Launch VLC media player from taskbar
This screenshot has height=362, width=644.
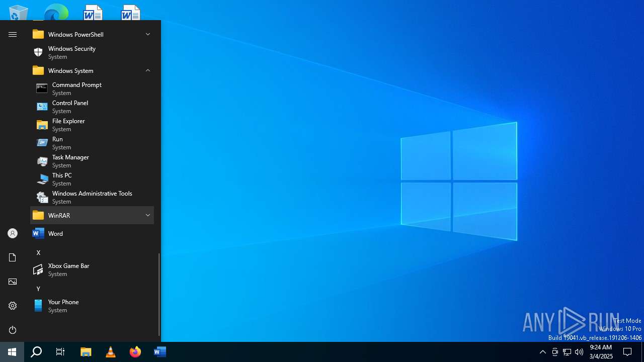pos(111,352)
